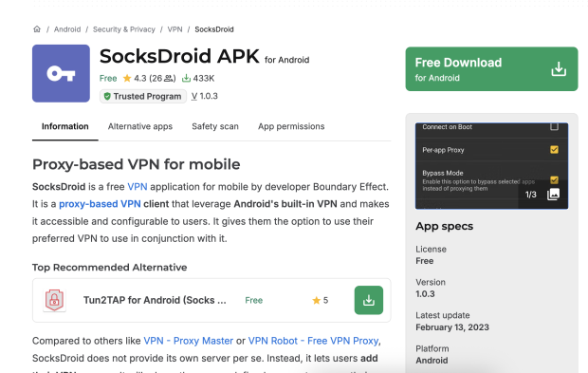This screenshot has width=588, height=373.
Task: Click the reviewers people icon beside 26
Action: (x=169, y=78)
